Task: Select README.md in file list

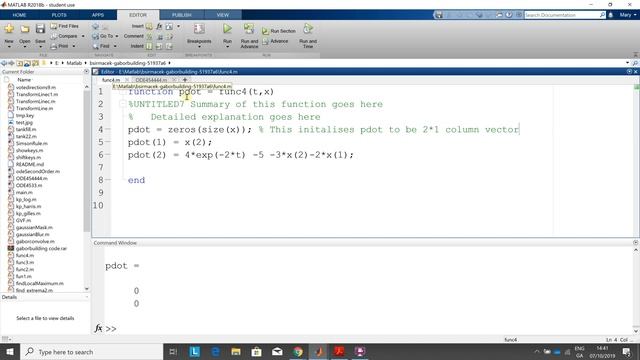Action: click(29, 164)
